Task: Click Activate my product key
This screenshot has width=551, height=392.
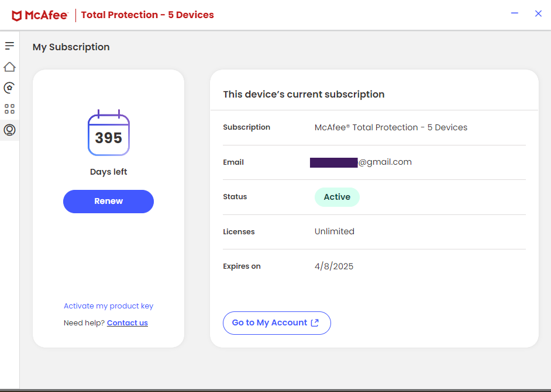Action: point(108,306)
